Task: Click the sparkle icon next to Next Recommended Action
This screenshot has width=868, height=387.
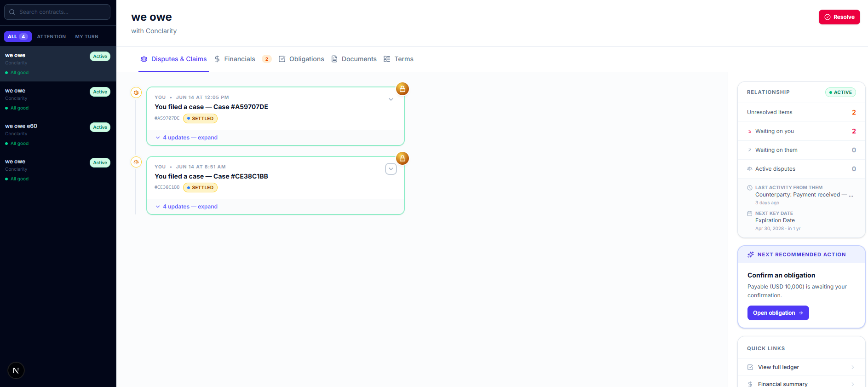Action: click(x=751, y=254)
